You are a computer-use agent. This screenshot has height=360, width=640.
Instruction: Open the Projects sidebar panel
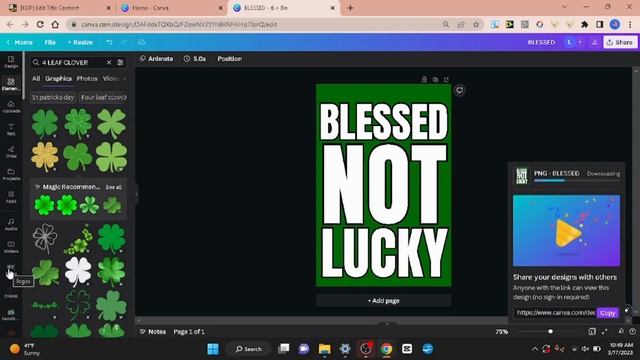tap(11, 174)
